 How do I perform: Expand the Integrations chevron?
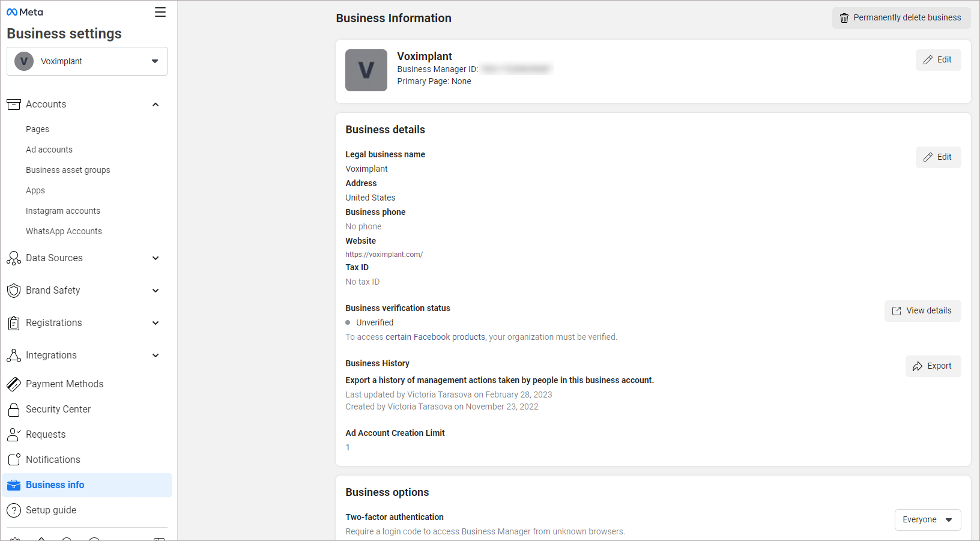tap(156, 355)
